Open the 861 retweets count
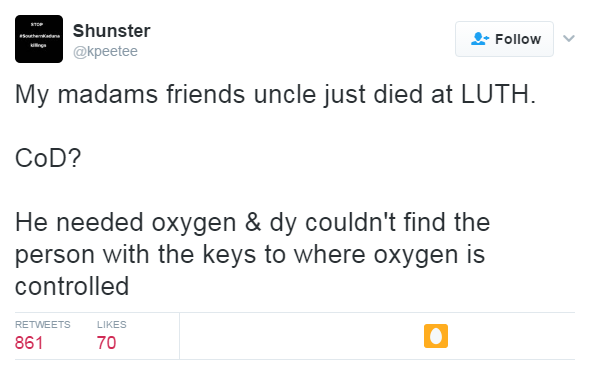This screenshot has height=365, width=589. [x=29, y=343]
